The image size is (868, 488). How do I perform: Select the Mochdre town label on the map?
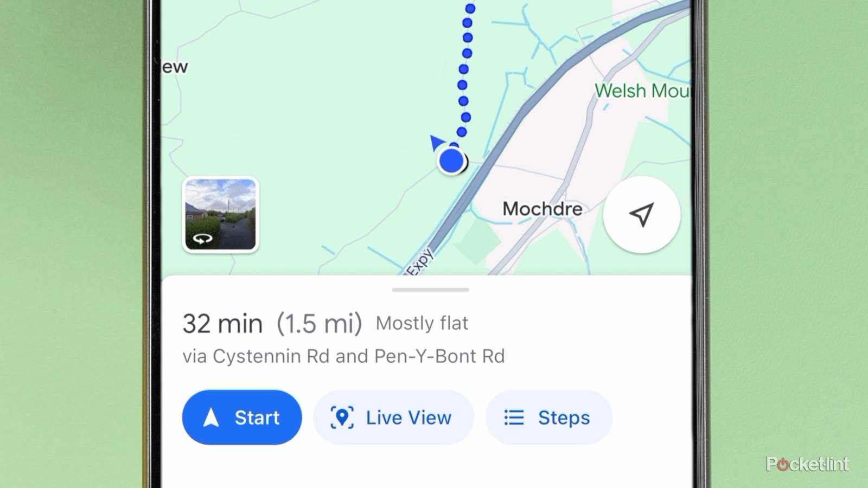[x=541, y=209]
